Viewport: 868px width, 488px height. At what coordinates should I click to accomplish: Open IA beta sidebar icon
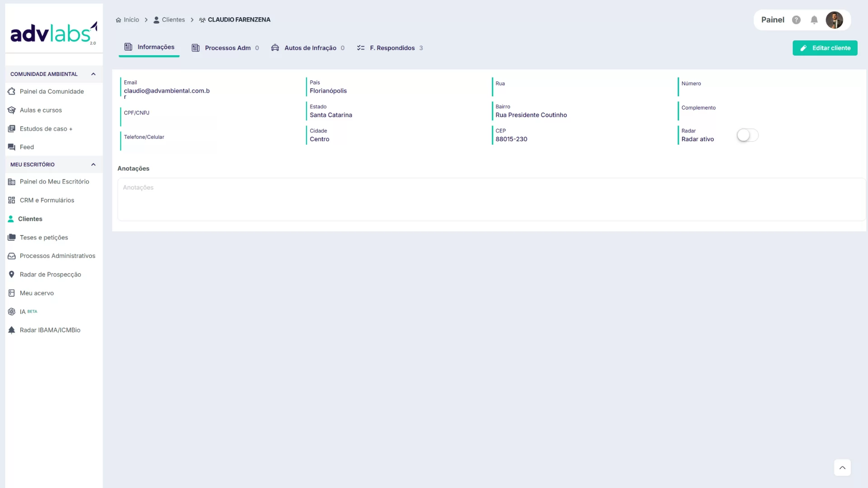click(12, 312)
